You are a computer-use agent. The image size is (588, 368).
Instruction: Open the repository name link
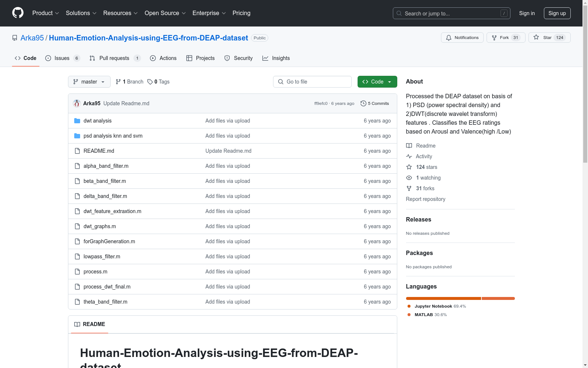point(148,38)
